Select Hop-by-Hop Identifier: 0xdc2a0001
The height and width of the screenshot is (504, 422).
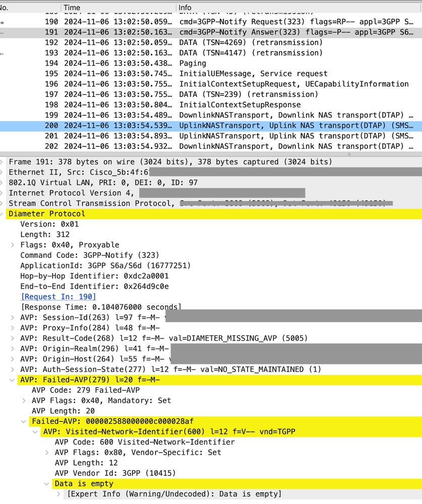pyautogui.click(x=94, y=276)
